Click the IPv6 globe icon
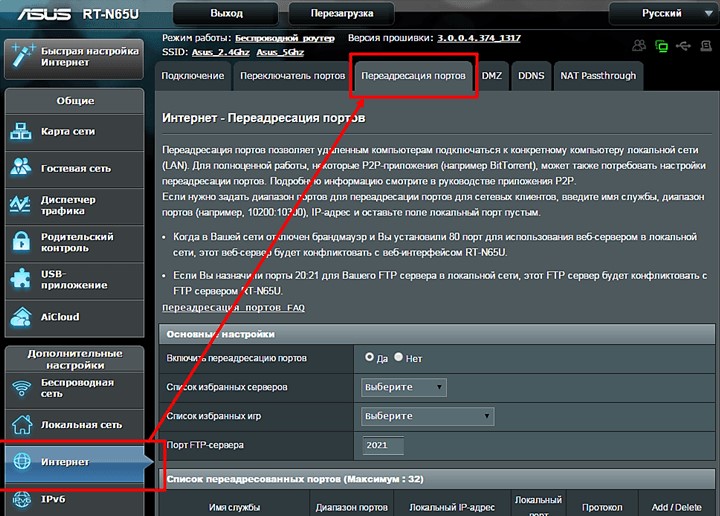Screen dimensions: 720x516 tap(22, 499)
